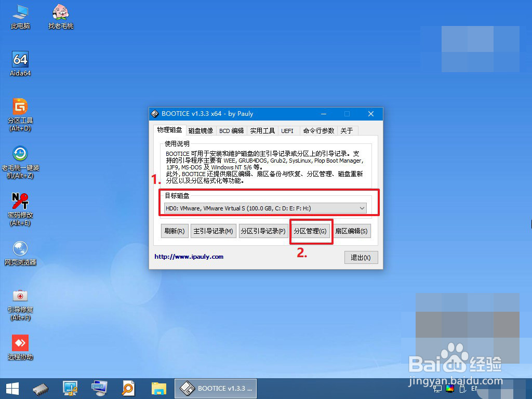Click the 刷新(R) button
Viewport: 532px width, 399px height.
click(x=175, y=231)
